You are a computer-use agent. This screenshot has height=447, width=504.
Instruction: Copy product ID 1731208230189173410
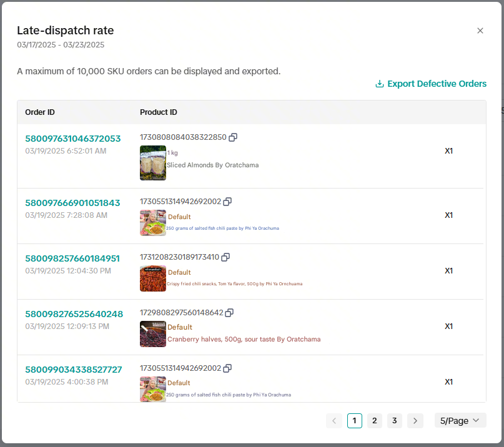pos(225,257)
